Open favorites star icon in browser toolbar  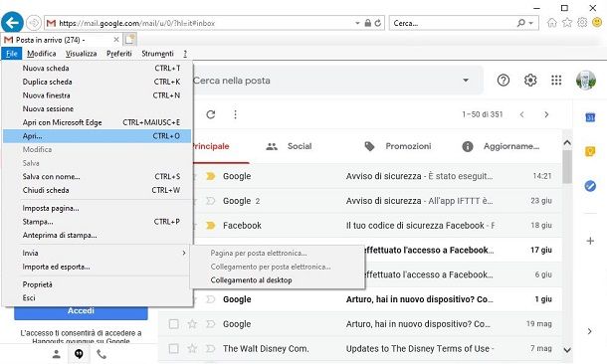point(567,23)
